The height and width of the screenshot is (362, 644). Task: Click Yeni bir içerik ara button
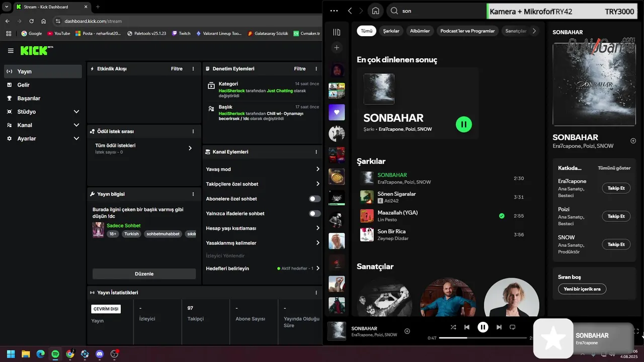582,289
